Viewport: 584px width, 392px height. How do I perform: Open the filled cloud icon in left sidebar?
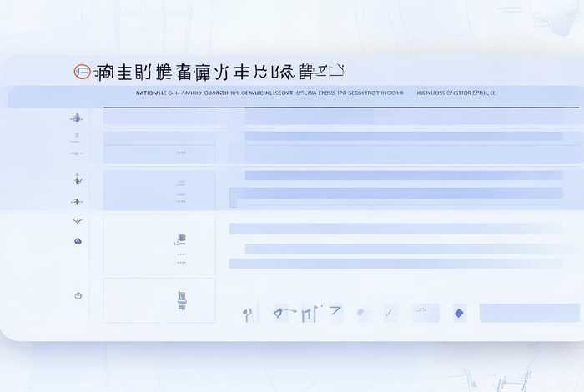coord(78,241)
